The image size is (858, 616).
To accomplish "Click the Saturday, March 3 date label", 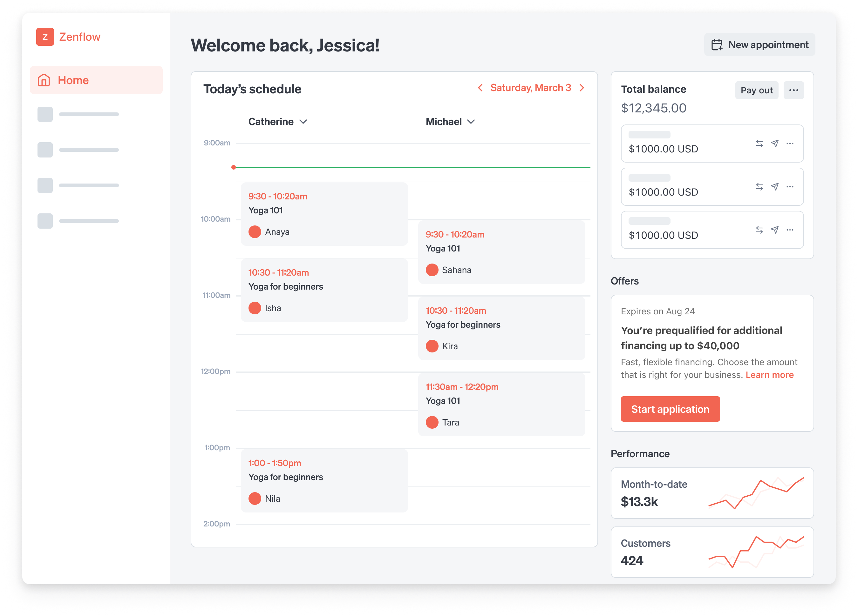I will [530, 88].
